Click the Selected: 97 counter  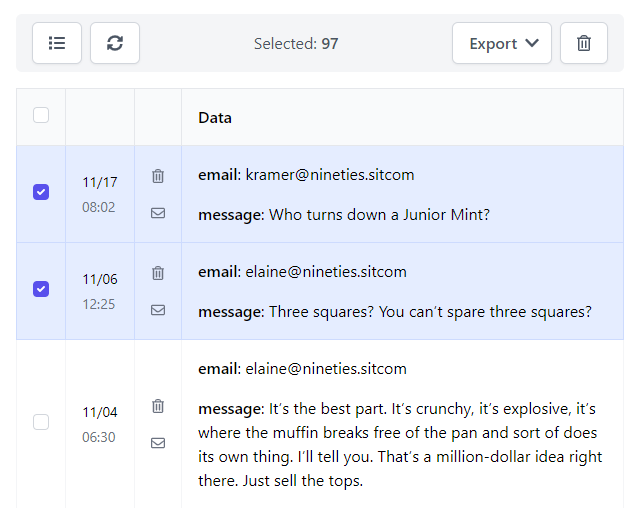pos(296,44)
